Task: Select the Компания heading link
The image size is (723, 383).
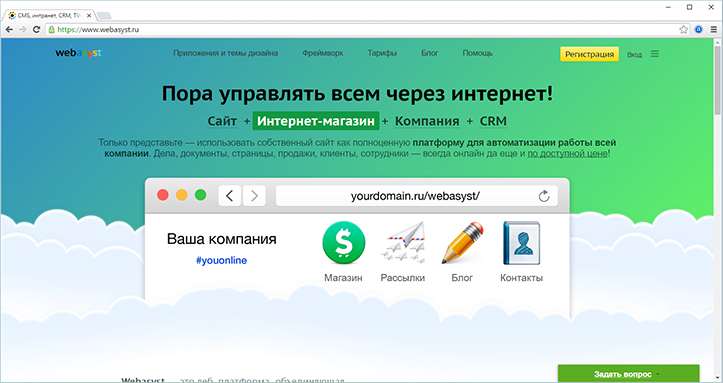Action: pos(427,121)
